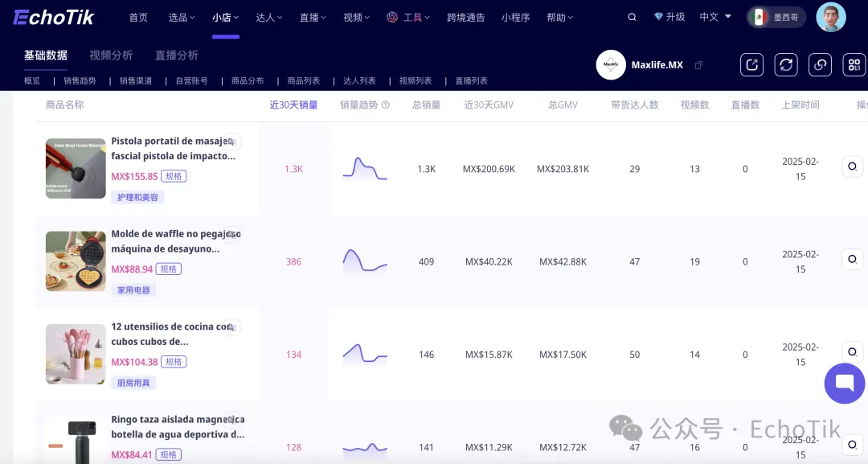Jump to the 视频列表 section
The image size is (868, 464).
point(416,81)
